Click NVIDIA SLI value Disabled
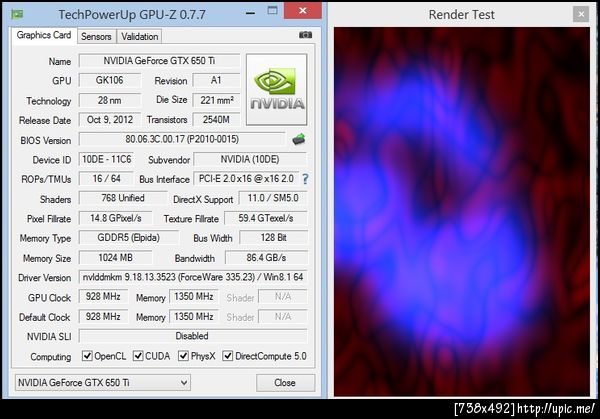The image size is (600, 419). [x=193, y=336]
